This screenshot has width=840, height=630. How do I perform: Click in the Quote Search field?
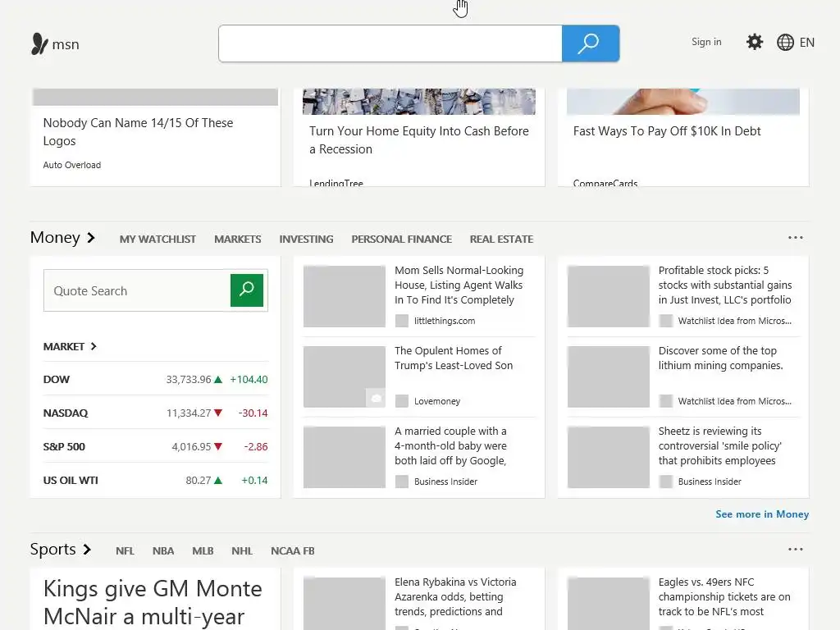click(137, 290)
